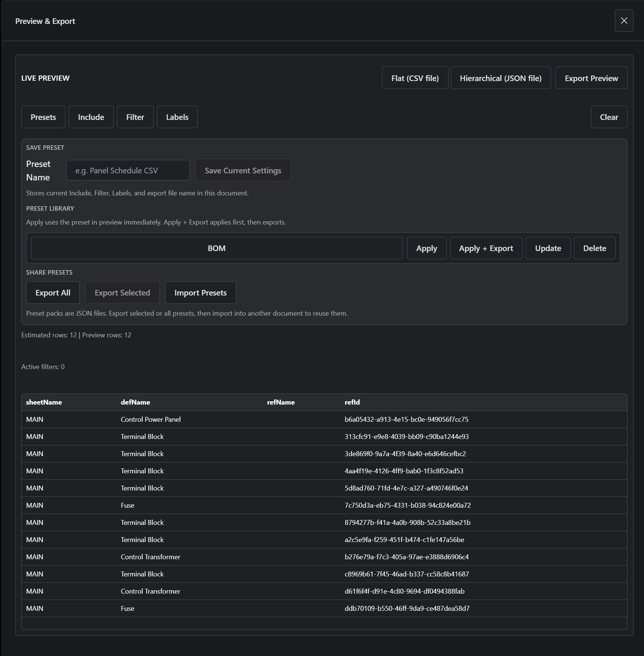Click Terminal Block in row a2c5e9fa
This screenshot has width=644, height=656.
tap(142, 540)
